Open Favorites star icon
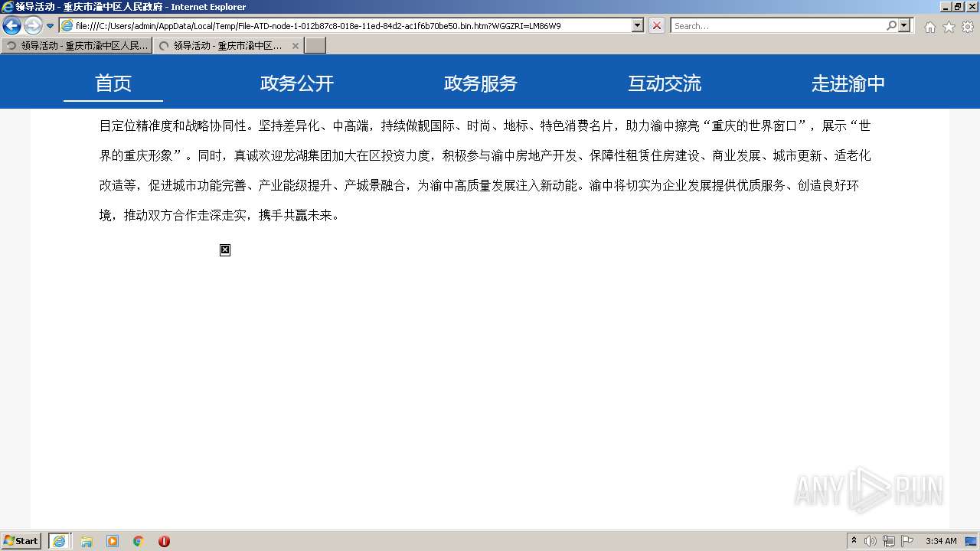980x551 pixels. coord(949,27)
